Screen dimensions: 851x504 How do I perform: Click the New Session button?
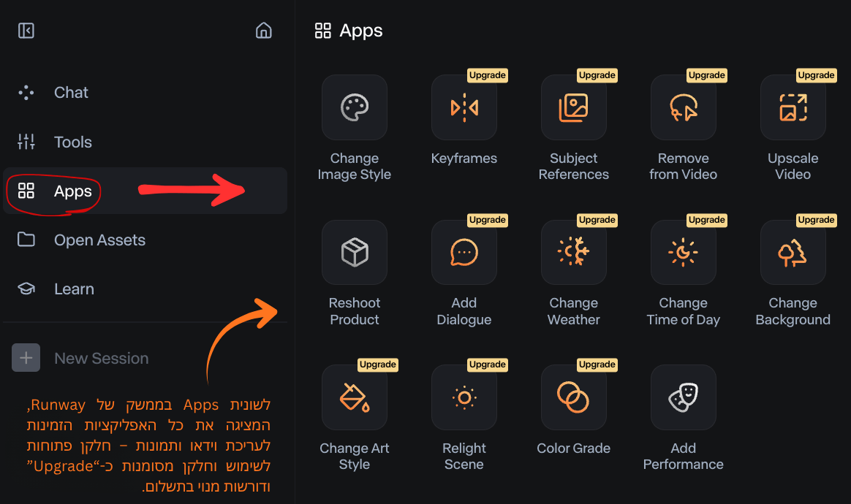click(80, 359)
